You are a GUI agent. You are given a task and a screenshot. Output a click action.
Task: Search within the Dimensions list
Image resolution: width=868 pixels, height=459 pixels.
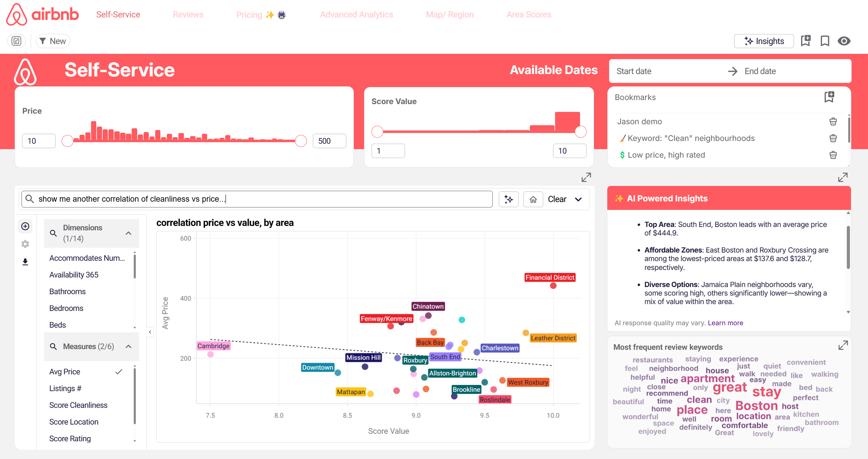click(53, 233)
